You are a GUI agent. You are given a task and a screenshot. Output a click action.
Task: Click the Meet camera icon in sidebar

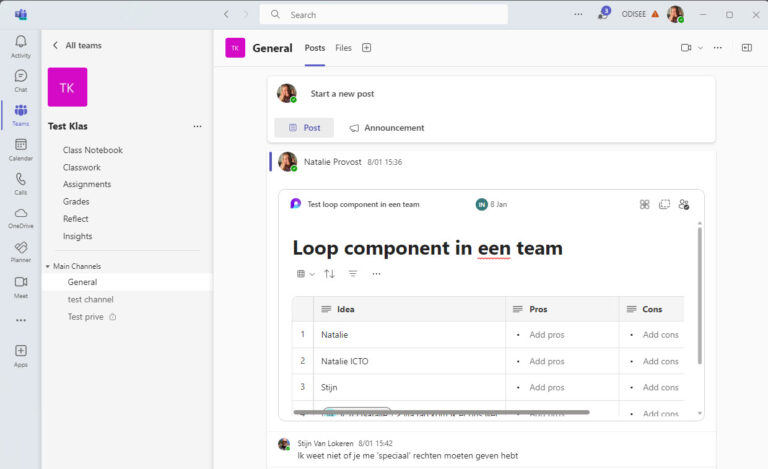[x=20, y=286]
